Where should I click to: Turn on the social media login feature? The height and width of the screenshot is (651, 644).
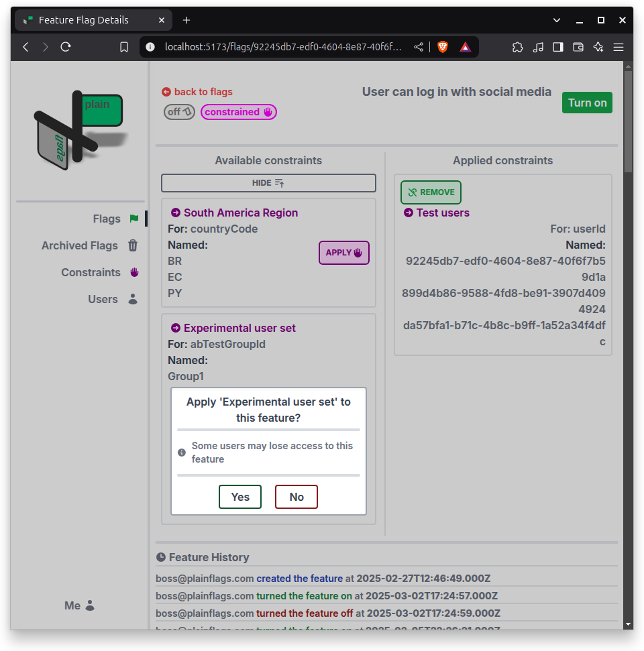586,103
